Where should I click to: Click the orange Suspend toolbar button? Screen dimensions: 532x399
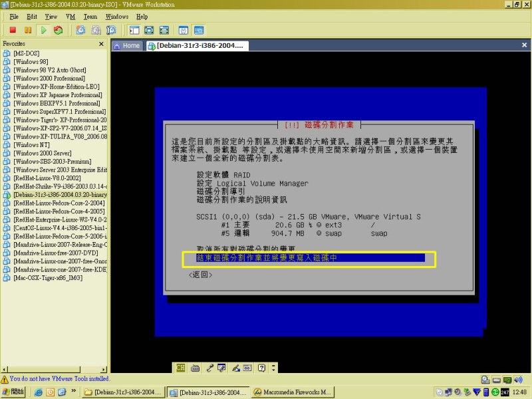click(x=28, y=30)
